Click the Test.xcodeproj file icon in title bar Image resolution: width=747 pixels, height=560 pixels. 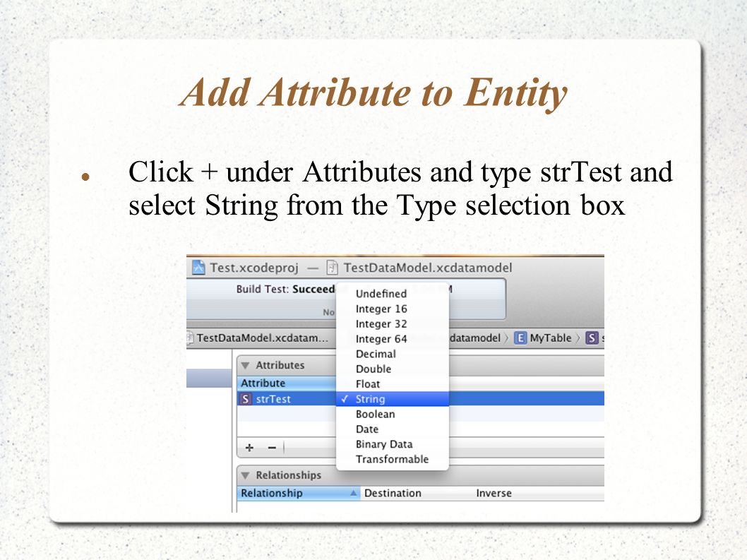tap(198, 268)
